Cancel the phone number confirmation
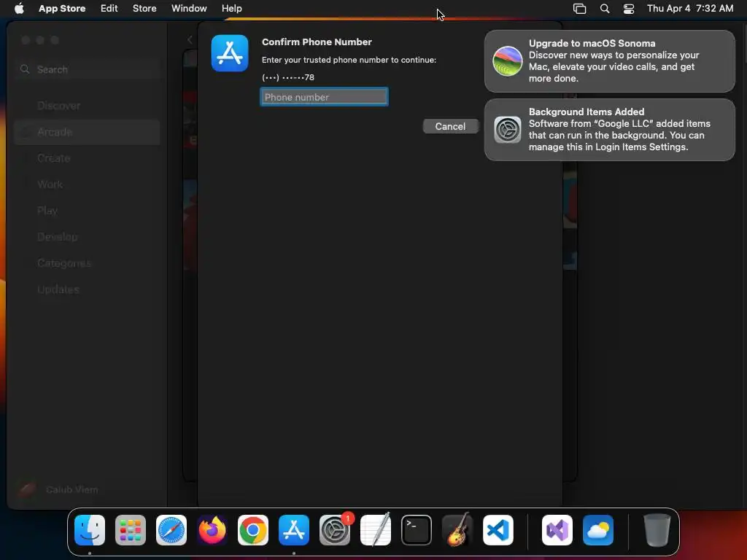 click(450, 126)
